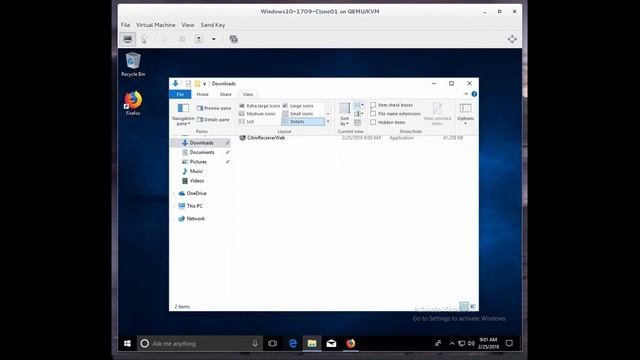Open the Windows Start menu

[x=127, y=343]
